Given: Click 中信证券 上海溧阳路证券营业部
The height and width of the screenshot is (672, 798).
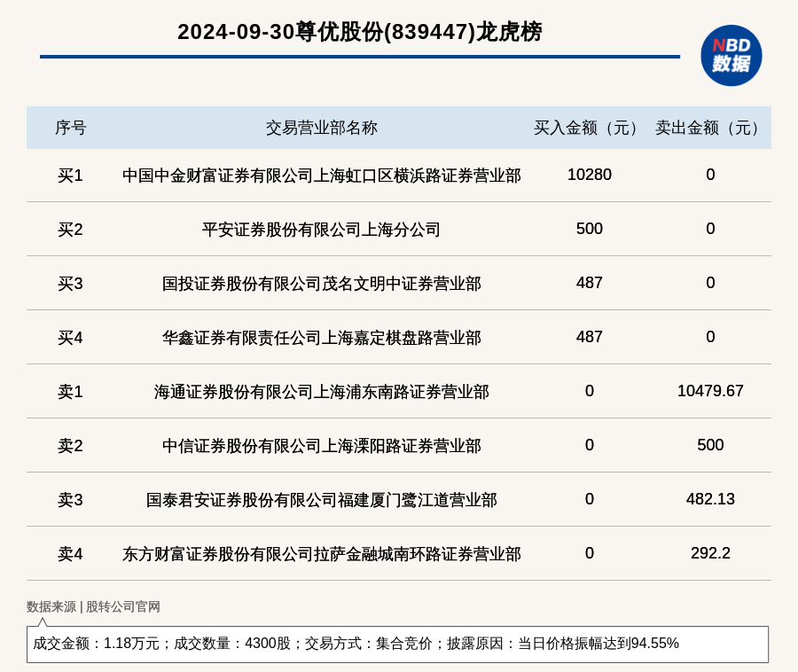Looking at the screenshot, I should click(x=321, y=446).
